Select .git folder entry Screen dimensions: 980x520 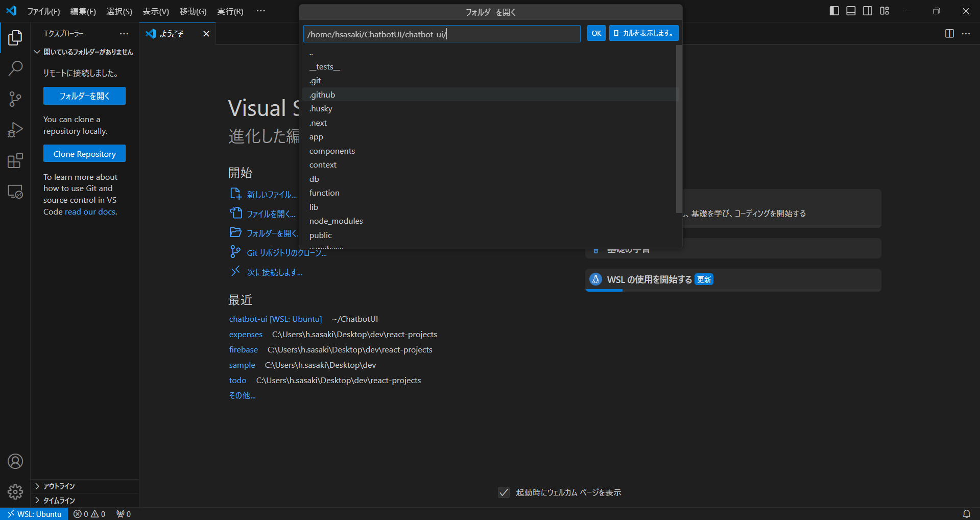coord(489,80)
